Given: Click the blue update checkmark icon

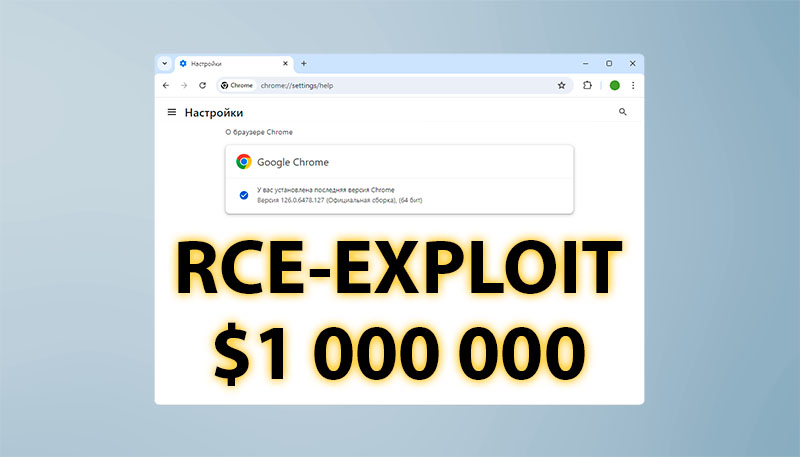Looking at the screenshot, I should click(244, 195).
